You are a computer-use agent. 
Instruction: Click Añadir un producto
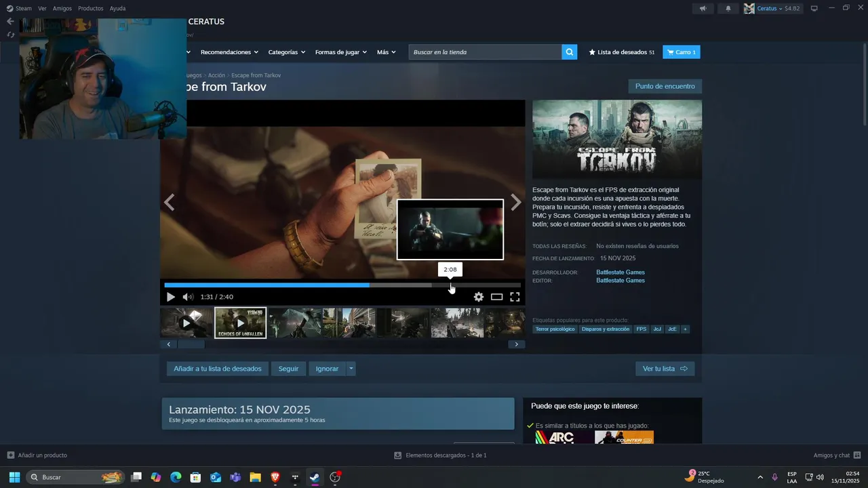[37, 455]
